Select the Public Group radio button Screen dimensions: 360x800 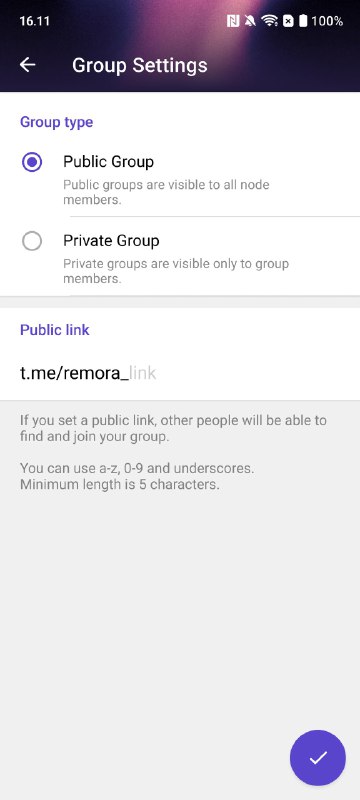tap(32, 162)
